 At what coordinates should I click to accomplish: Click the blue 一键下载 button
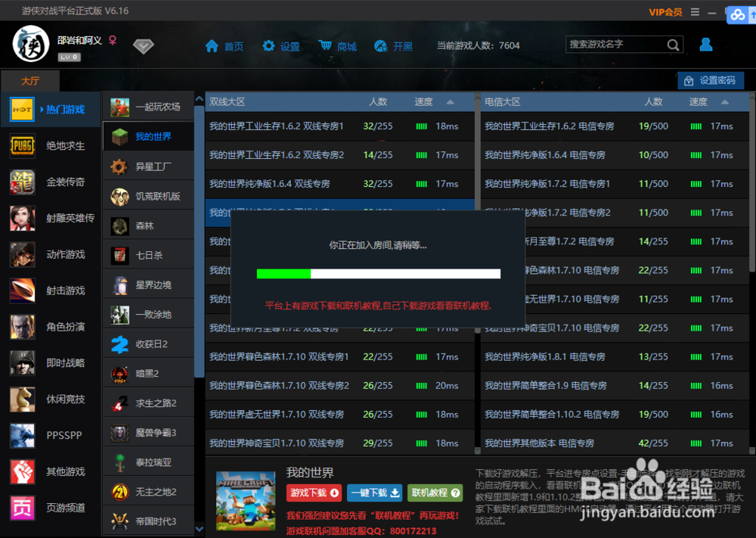[375, 493]
